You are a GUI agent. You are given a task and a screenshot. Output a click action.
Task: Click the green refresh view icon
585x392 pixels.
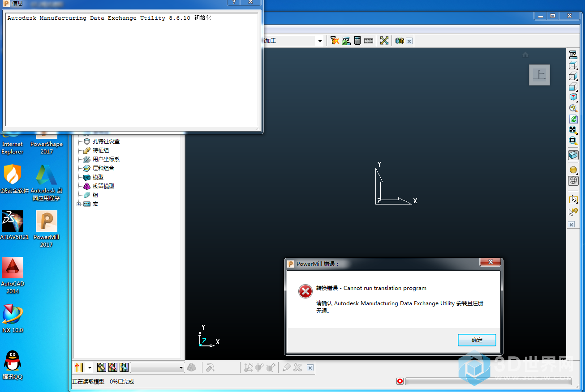pyautogui.click(x=573, y=119)
